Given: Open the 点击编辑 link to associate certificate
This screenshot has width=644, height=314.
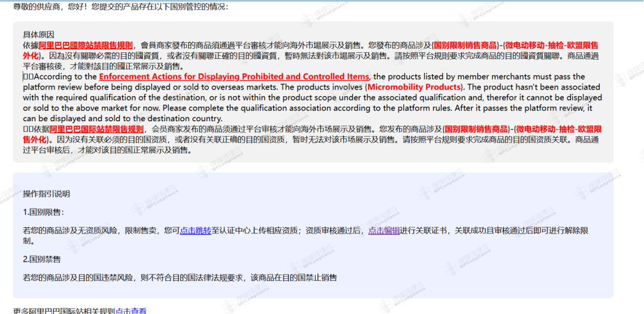Looking at the screenshot, I should pyautogui.click(x=384, y=231).
